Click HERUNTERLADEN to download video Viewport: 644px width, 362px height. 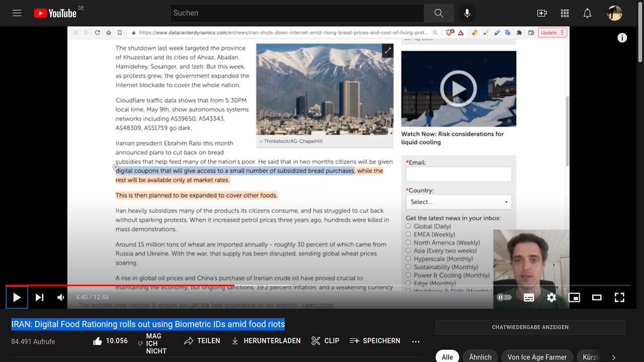click(x=265, y=341)
